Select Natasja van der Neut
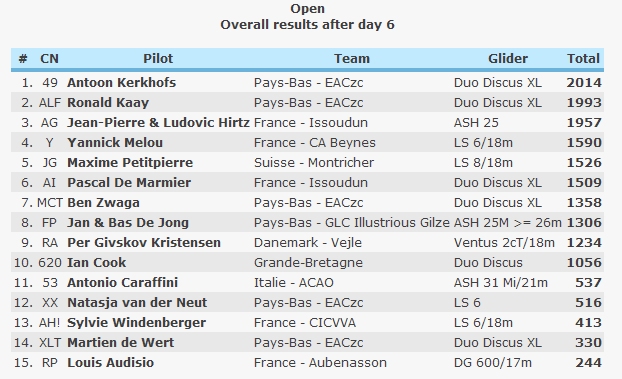The image size is (622, 379). pos(137,303)
